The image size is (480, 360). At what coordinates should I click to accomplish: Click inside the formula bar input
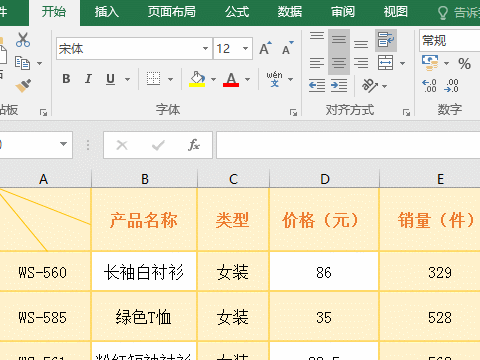pyautogui.click(x=348, y=145)
